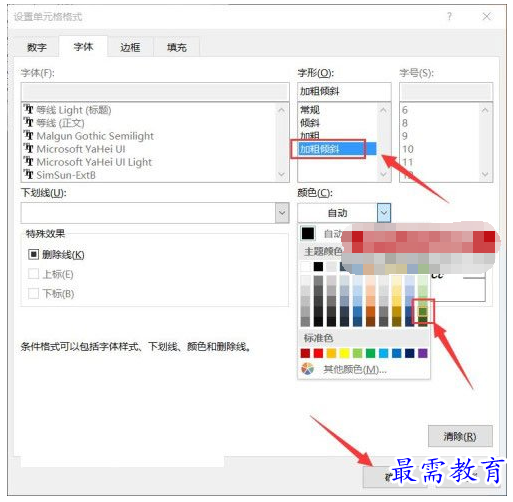Pick white theme color swatch
The height and width of the screenshot is (502, 513).
[305, 267]
